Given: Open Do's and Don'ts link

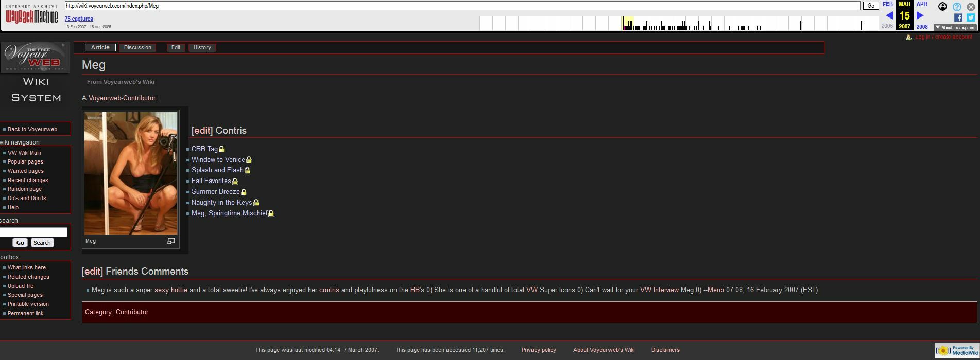Looking at the screenshot, I should [x=27, y=198].
